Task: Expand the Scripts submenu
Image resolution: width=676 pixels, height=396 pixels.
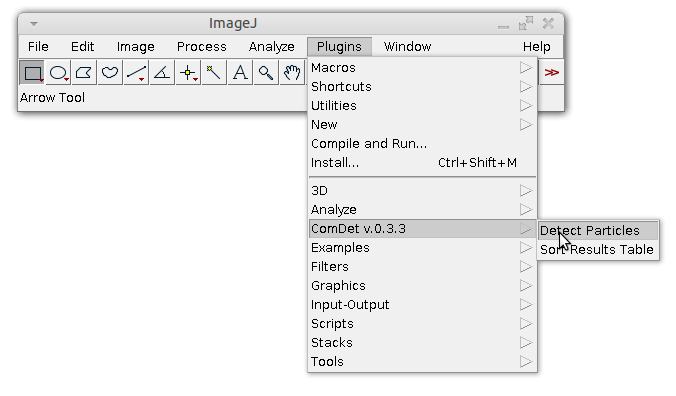Action: (x=422, y=323)
